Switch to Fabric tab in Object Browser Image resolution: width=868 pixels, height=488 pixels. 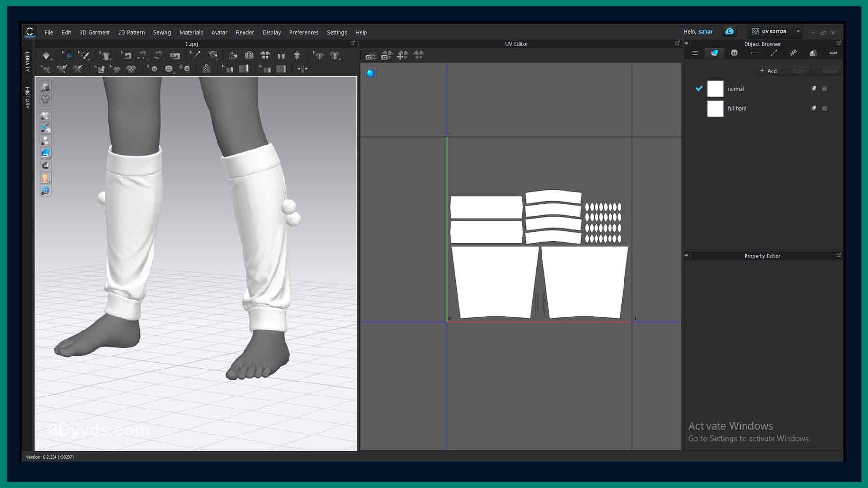[714, 53]
